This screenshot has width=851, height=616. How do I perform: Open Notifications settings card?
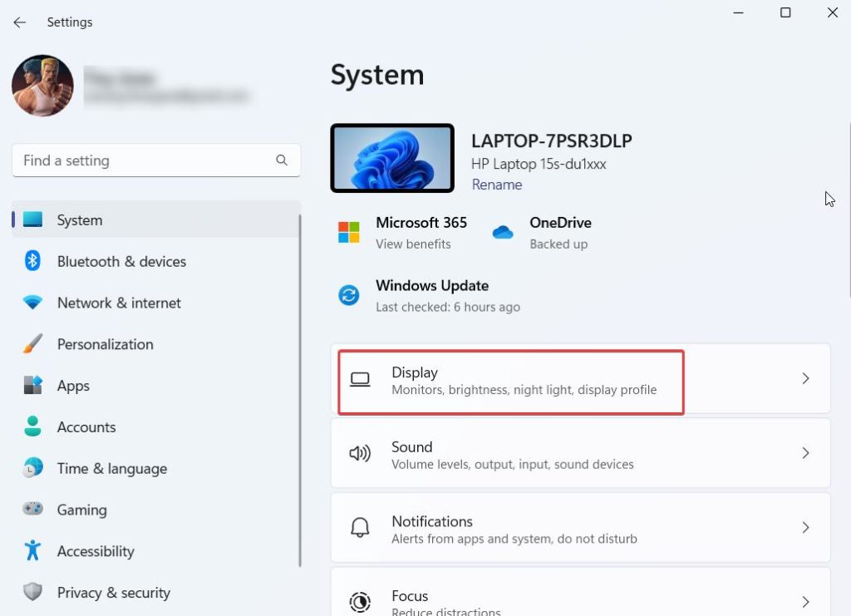tap(580, 528)
